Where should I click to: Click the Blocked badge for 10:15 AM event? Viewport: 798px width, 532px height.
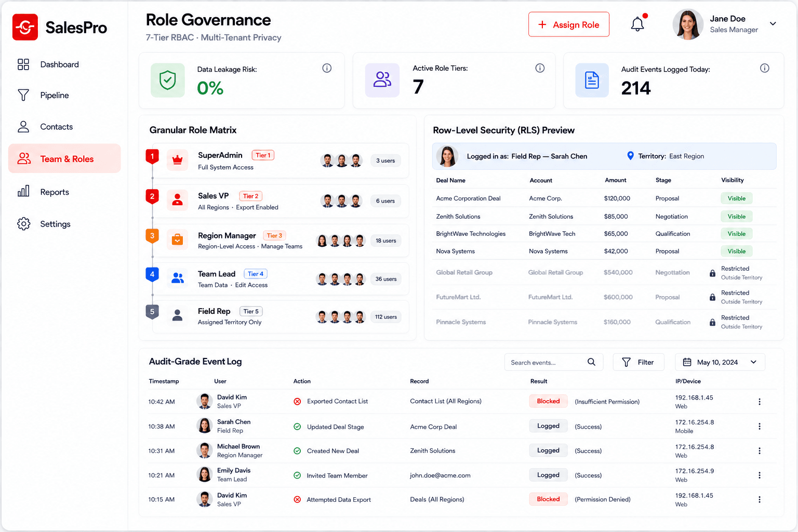(x=548, y=499)
